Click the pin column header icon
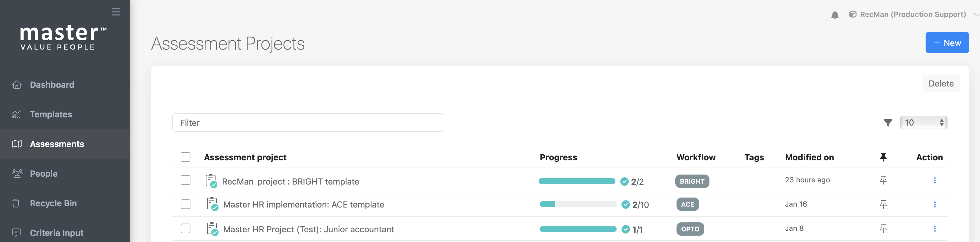980x242 pixels. 883,157
